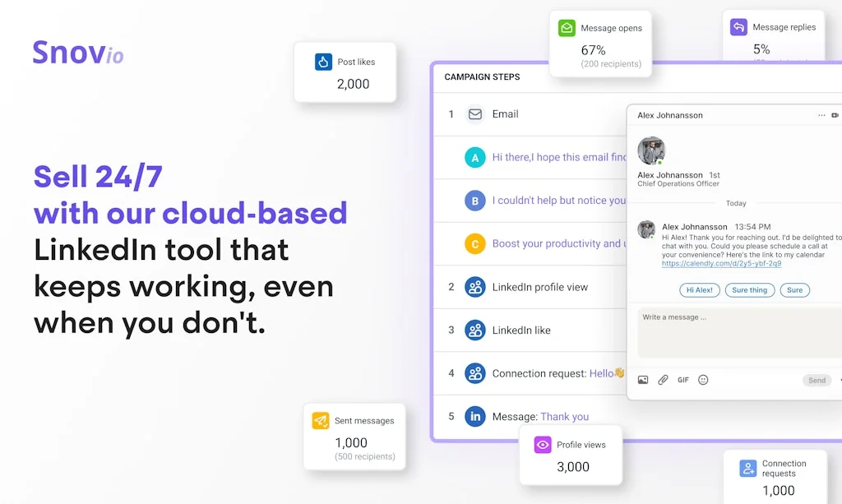Screen dimensions: 842x504
Task: Click the LinkedIn like step icon
Action: 474,330
